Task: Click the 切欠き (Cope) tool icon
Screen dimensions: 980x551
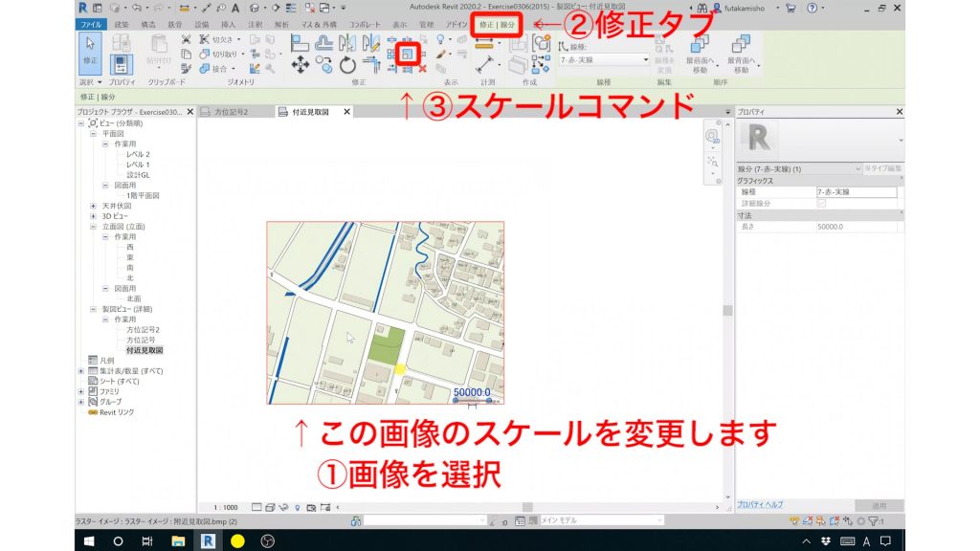Action: 205,39
